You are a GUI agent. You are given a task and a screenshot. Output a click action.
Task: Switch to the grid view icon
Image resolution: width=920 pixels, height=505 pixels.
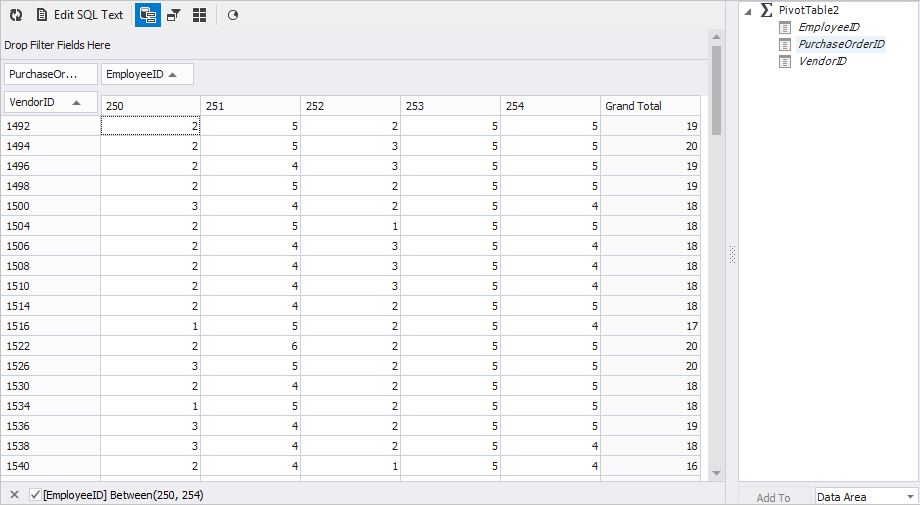(x=199, y=15)
